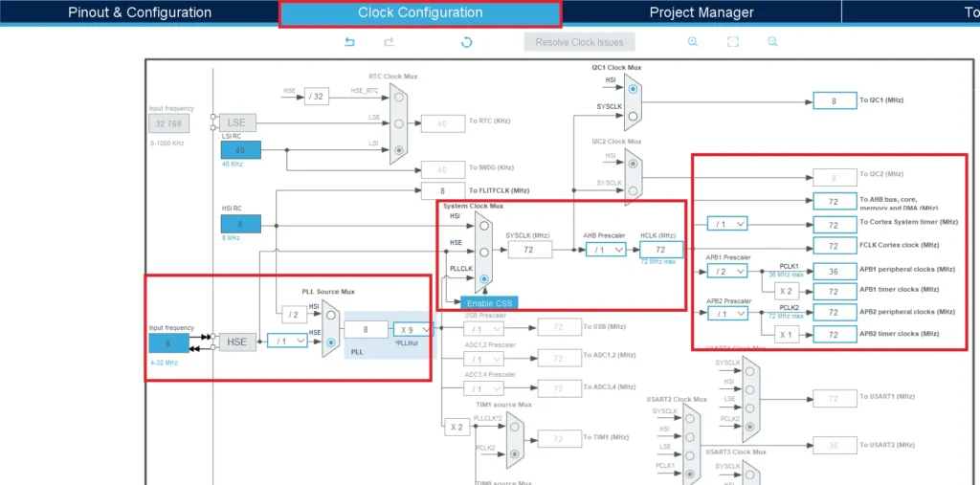Select HSI for I2C2 Clock Mux

(634, 164)
